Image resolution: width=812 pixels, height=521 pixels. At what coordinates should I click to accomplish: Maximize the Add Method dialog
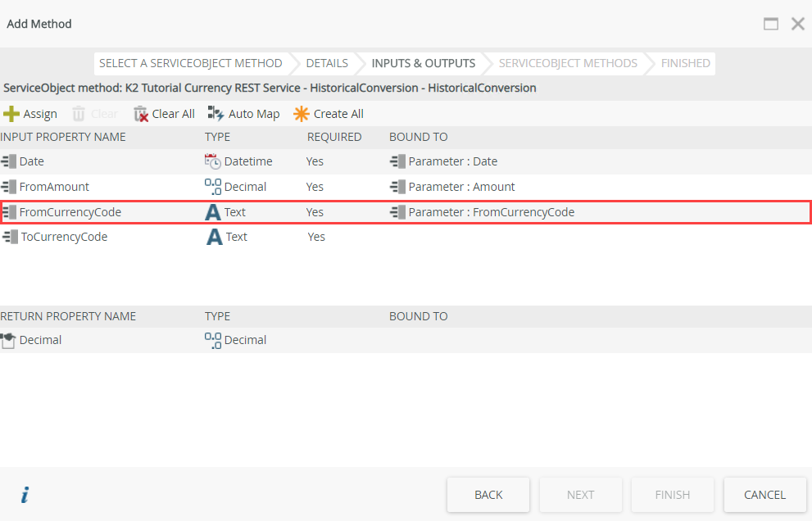coord(771,25)
